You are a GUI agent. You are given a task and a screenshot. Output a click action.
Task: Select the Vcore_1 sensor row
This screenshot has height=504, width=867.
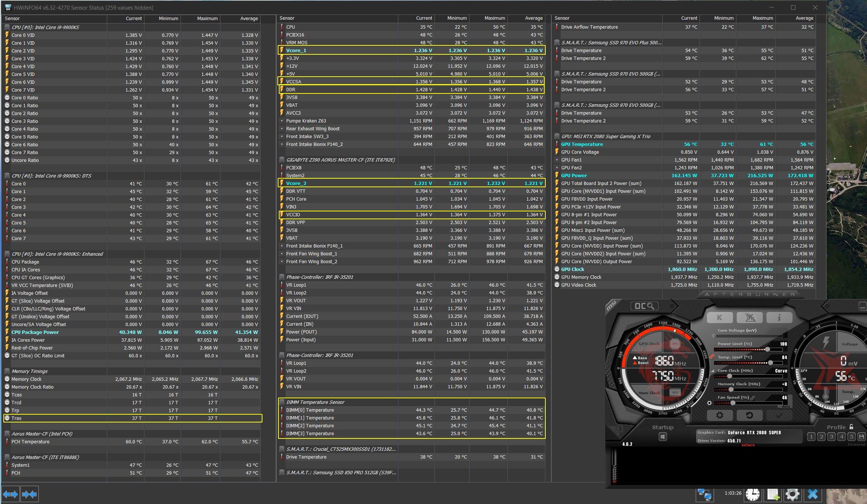411,50
